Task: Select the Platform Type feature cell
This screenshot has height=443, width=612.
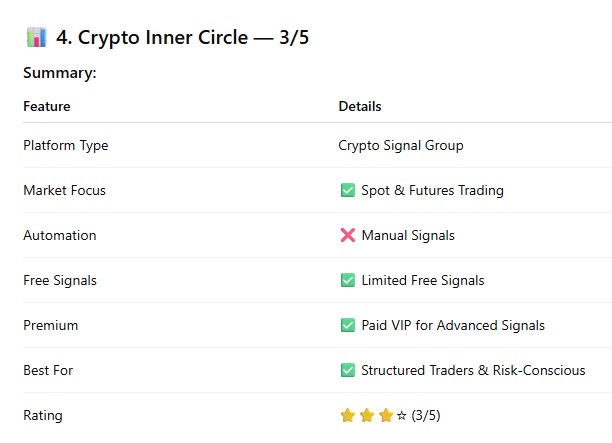Action: 66,145
